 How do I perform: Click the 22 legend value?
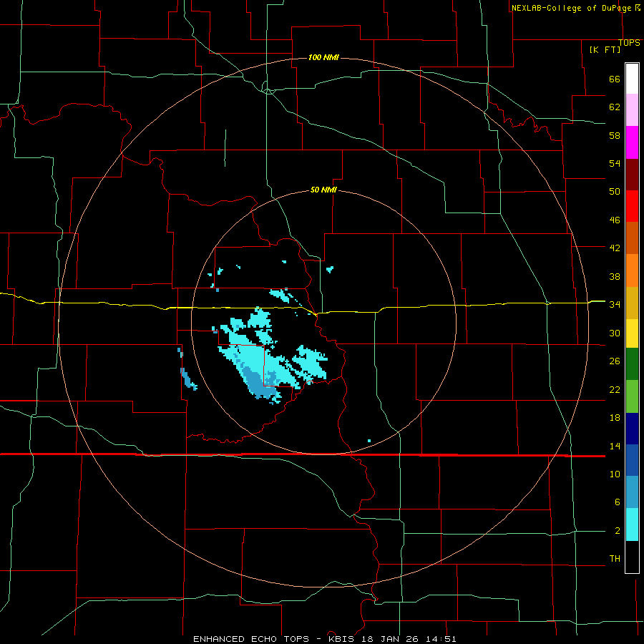pos(615,390)
